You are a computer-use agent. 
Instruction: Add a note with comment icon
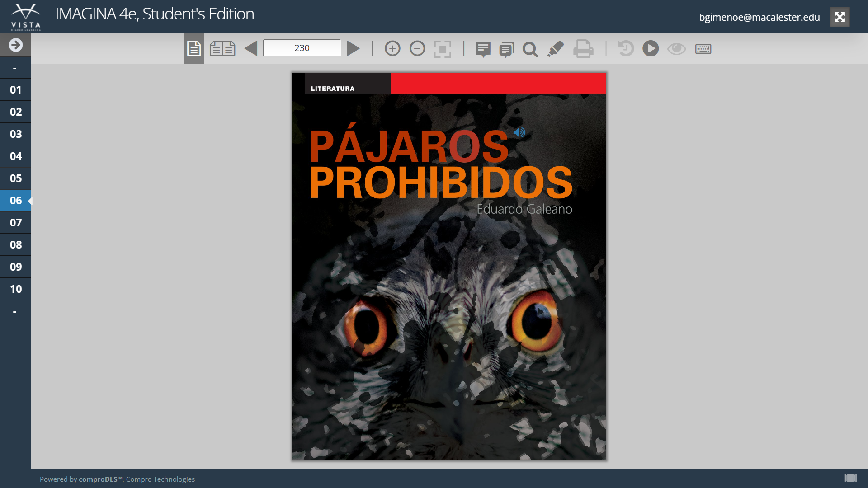click(483, 49)
